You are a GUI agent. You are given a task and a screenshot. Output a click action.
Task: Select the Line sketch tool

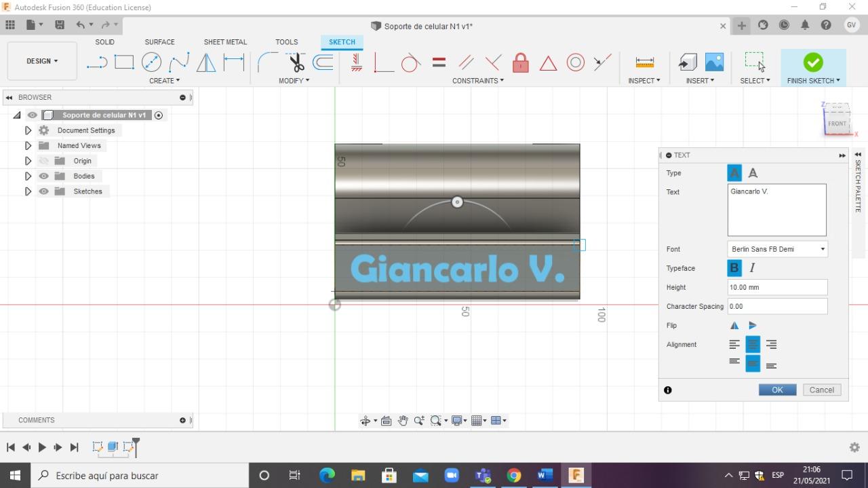[x=97, y=63]
